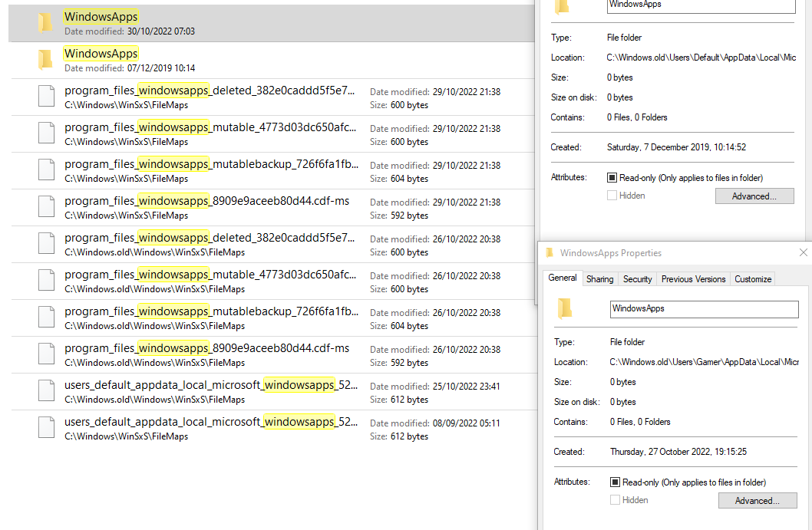The width and height of the screenshot is (812, 530).
Task: Switch to the Security tab
Action: click(638, 279)
